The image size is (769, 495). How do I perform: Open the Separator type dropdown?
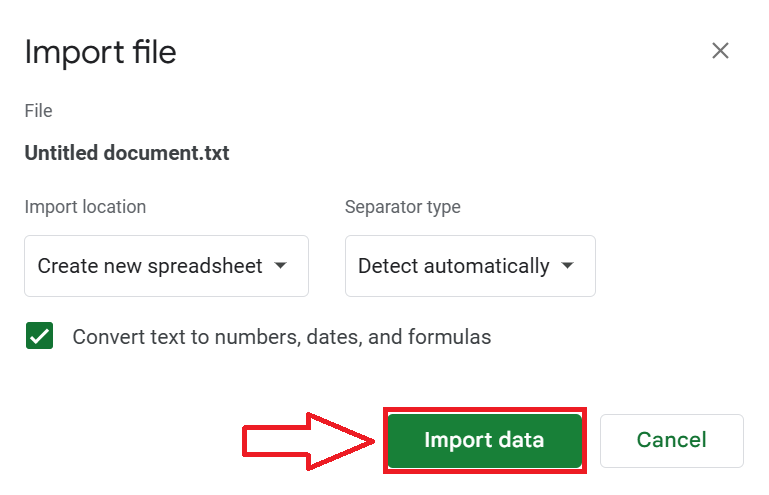(x=470, y=266)
